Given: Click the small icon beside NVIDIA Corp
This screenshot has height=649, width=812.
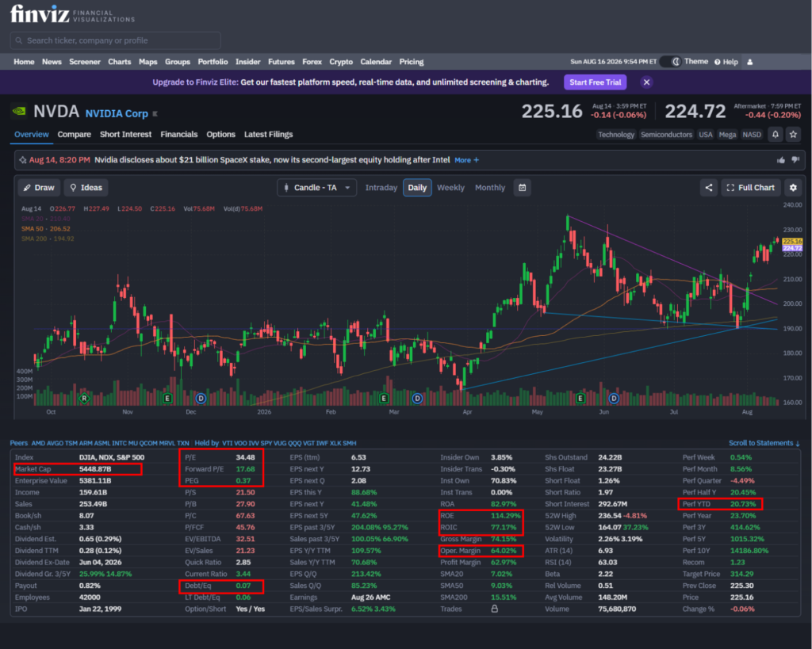Looking at the screenshot, I should coord(155,114).
